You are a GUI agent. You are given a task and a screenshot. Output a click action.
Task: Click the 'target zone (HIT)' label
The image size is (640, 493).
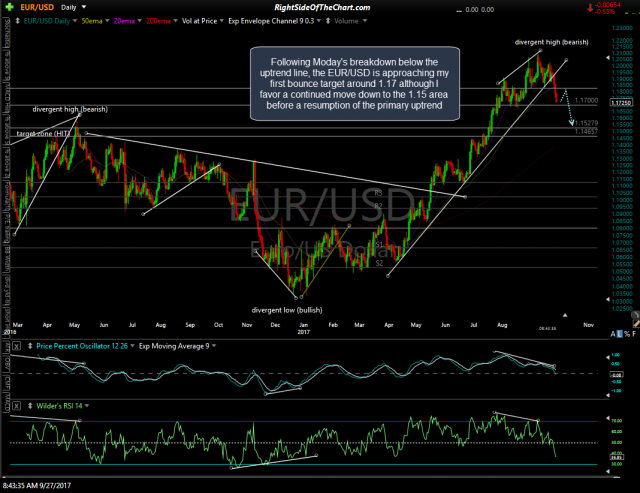click(43, 134)
